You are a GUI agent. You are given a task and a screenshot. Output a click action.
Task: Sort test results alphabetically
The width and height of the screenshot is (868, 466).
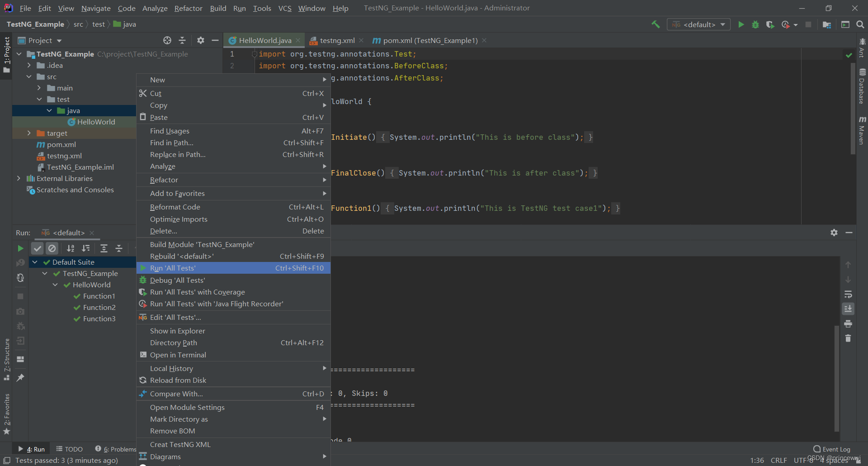pos(71,248)
